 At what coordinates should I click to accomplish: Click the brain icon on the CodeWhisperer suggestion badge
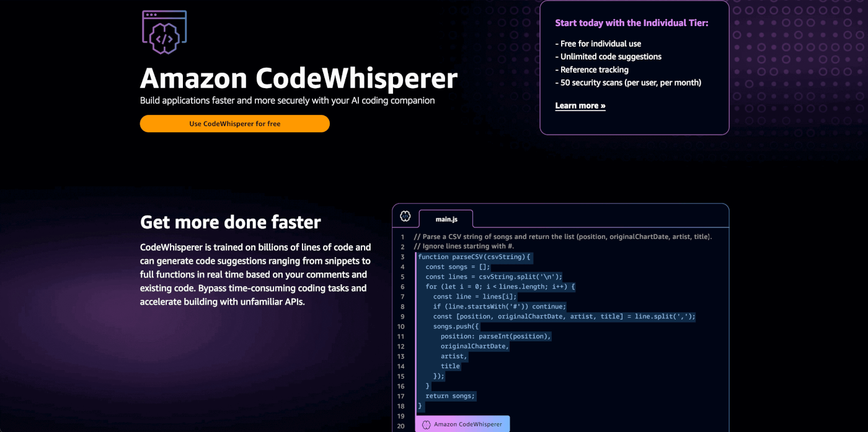point(426,423)
